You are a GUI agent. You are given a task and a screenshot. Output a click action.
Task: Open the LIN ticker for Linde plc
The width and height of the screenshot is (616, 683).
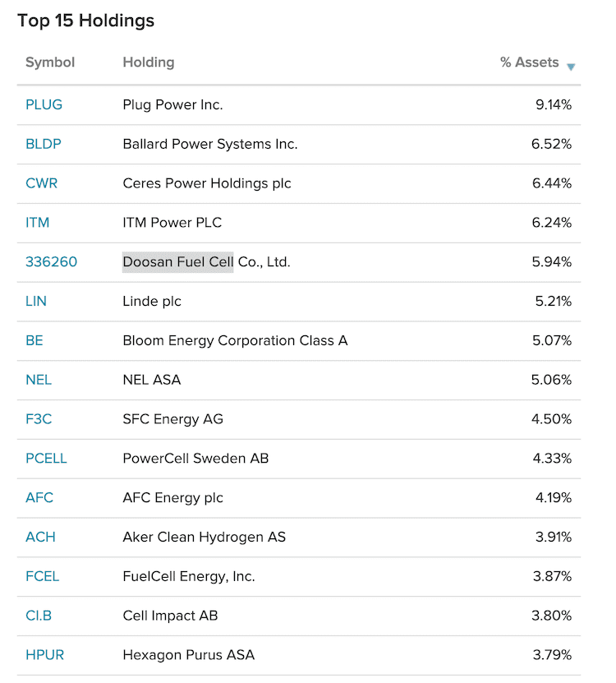click(36, 301)
